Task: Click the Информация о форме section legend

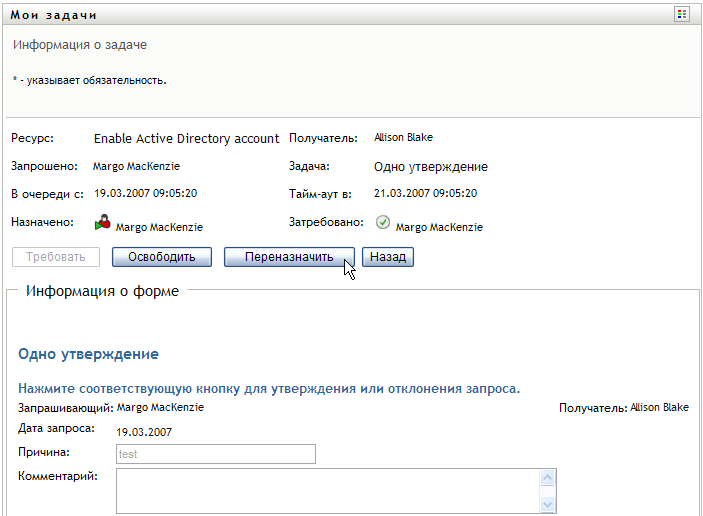Action: point(103,292)
